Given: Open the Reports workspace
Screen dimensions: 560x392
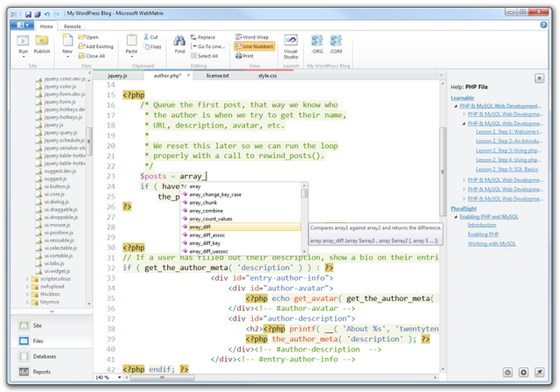Looking at the screenshot, I should (52, 372).
